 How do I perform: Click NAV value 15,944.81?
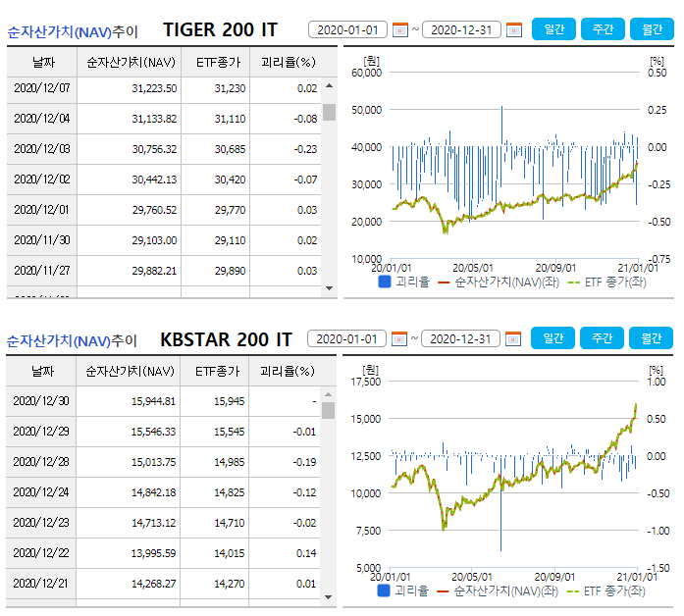(x=153, y=401)
